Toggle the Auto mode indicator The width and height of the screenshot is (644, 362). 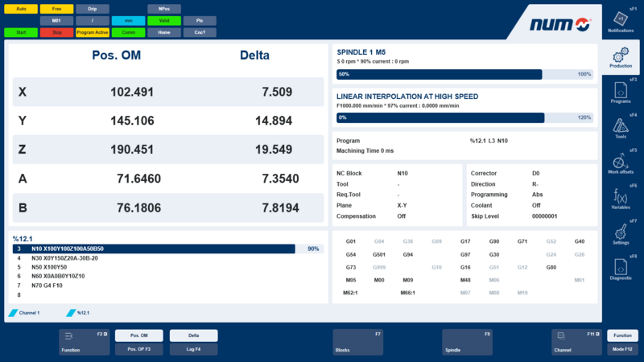tap(21, 9)
